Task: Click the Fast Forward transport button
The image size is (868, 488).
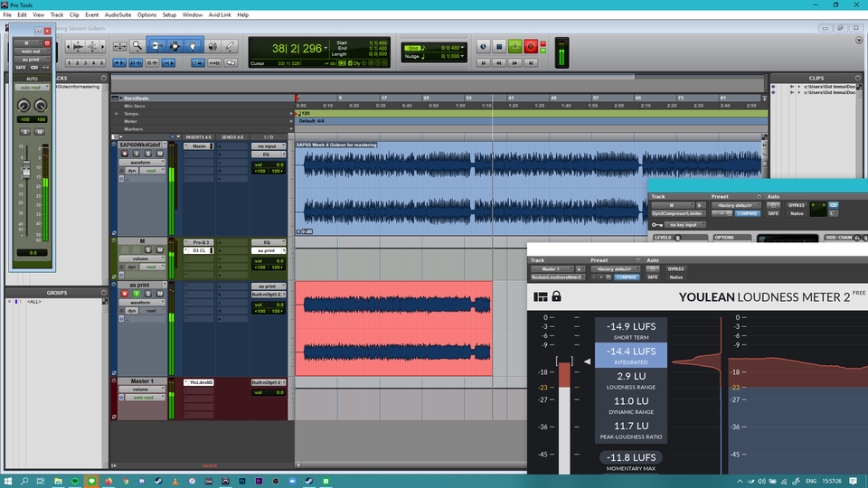Action: pyautogui.click(x=514, y=63)
